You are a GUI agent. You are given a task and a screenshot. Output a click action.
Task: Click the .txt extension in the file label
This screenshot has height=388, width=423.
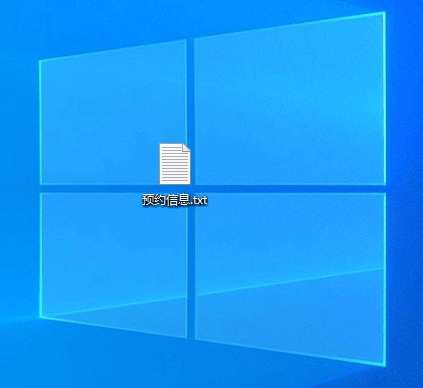tap(200, 200)
